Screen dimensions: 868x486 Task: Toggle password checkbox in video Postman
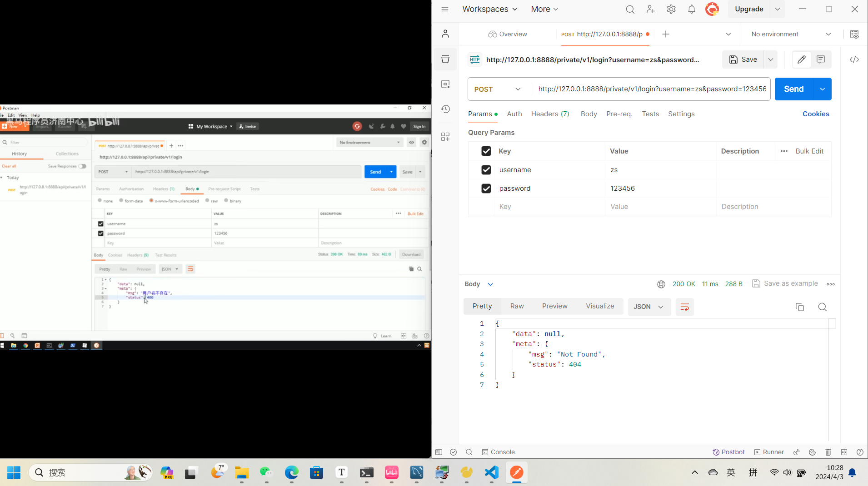tap(100, 233)
